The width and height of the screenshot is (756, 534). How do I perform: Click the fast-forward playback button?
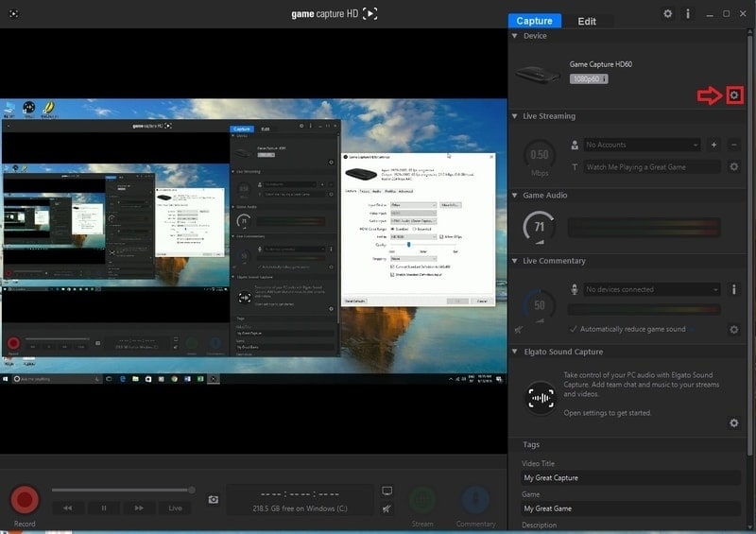[139, 508]
